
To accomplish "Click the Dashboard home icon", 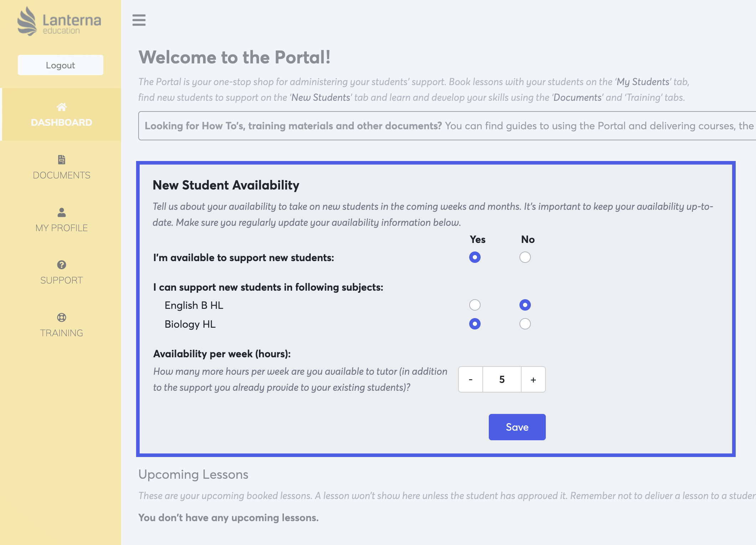I will (x=62, y=107).
